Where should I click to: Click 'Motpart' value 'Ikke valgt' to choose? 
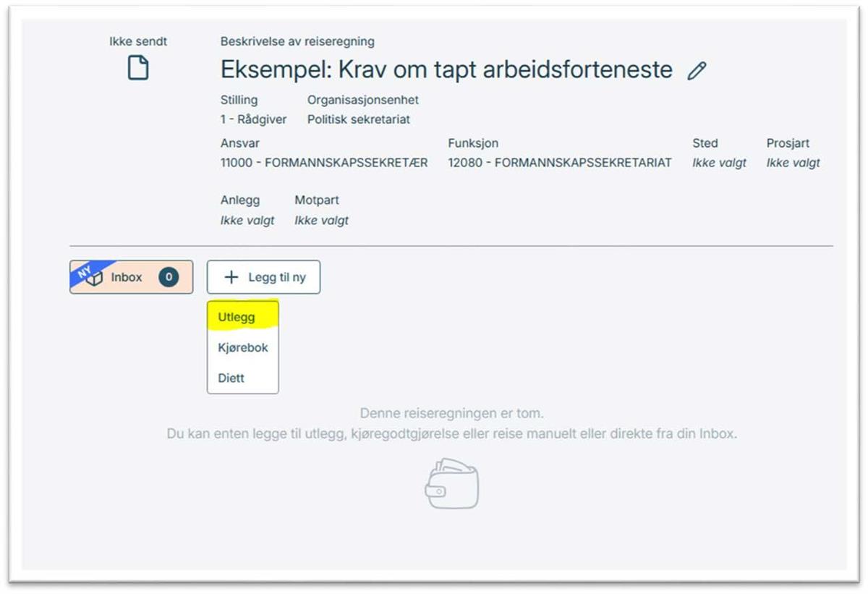tap(321, 220)
